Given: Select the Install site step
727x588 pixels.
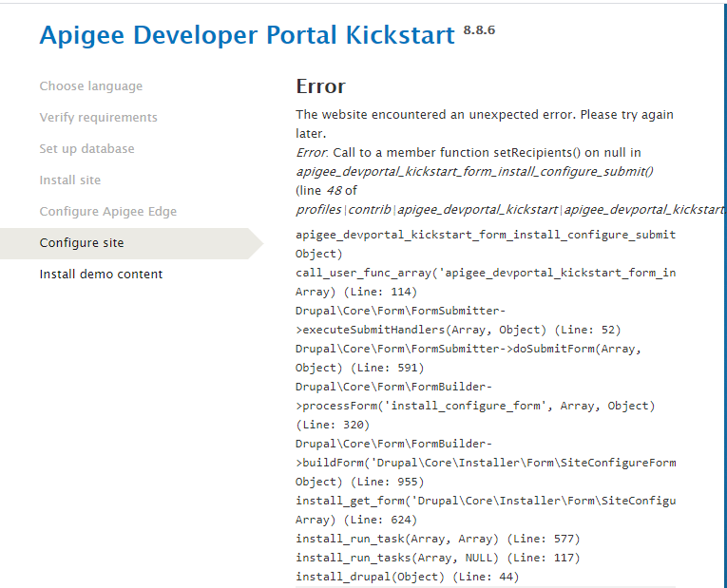Looking at the screenshot, I should [70, 180].
